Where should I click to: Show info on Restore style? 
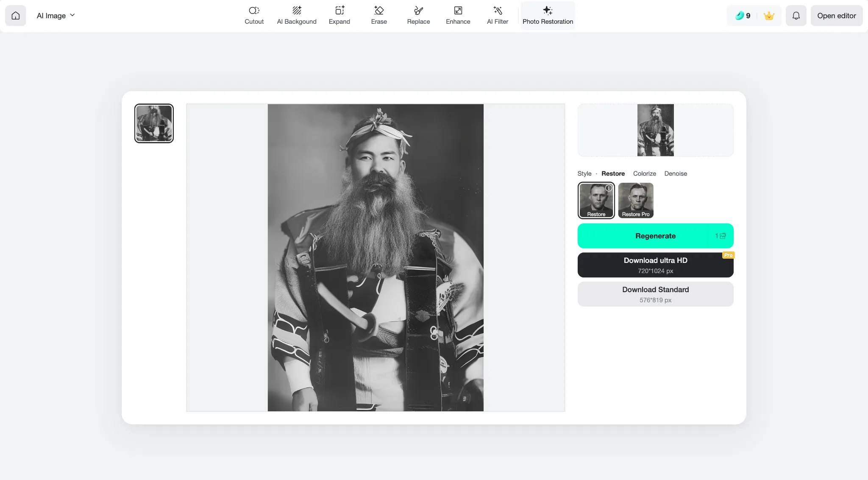[609, 188]
